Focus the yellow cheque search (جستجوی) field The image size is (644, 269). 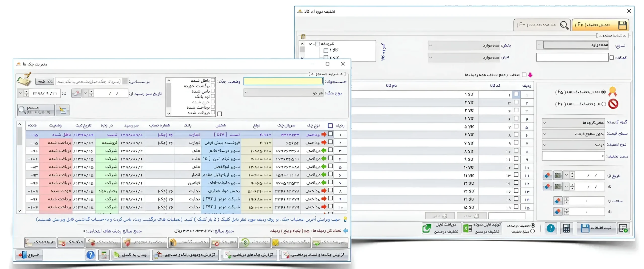283,81
